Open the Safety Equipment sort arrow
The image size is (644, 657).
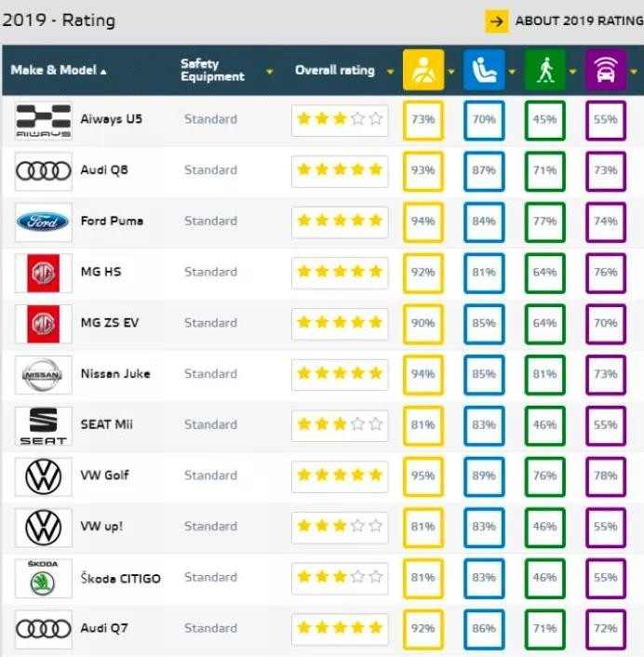click(x=270, y=72)
